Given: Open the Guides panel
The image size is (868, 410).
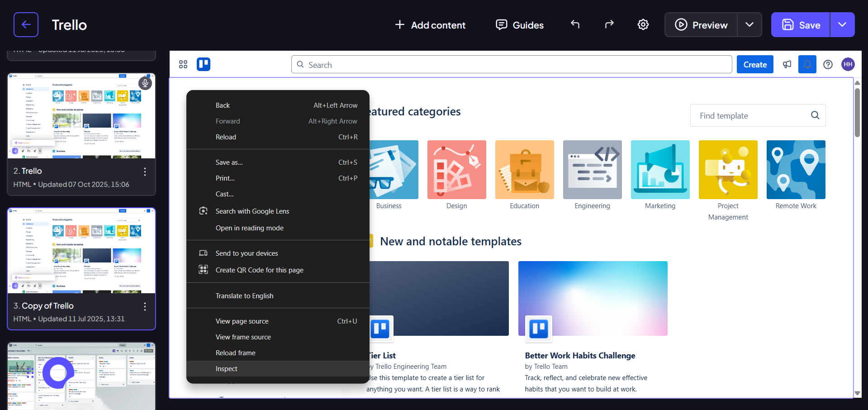Looking at the screenshot, I should point(520,25).
